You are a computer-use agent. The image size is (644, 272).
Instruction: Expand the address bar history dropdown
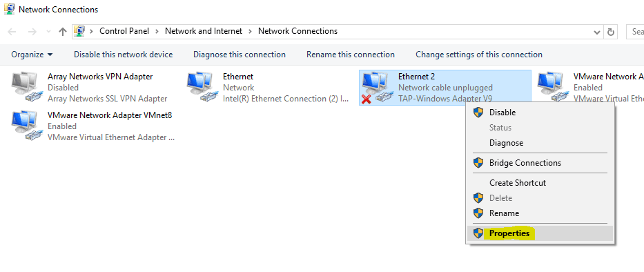(x=597, y=32)
